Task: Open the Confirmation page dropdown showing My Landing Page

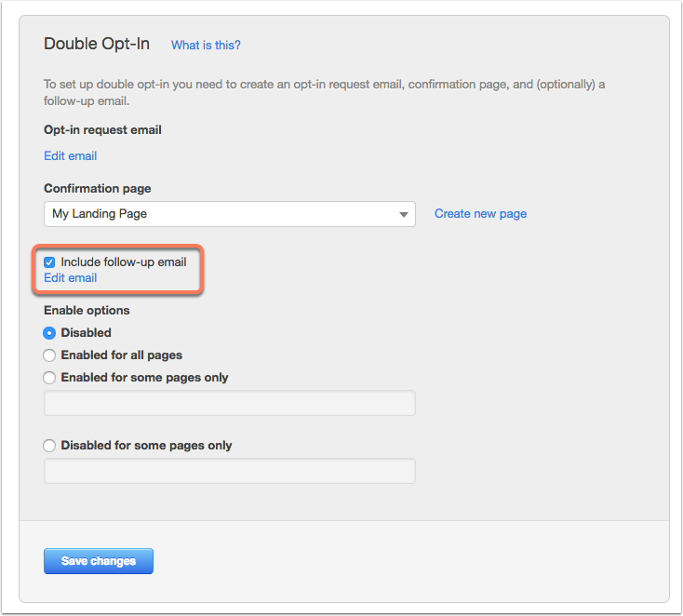Action: coord(230,214)
